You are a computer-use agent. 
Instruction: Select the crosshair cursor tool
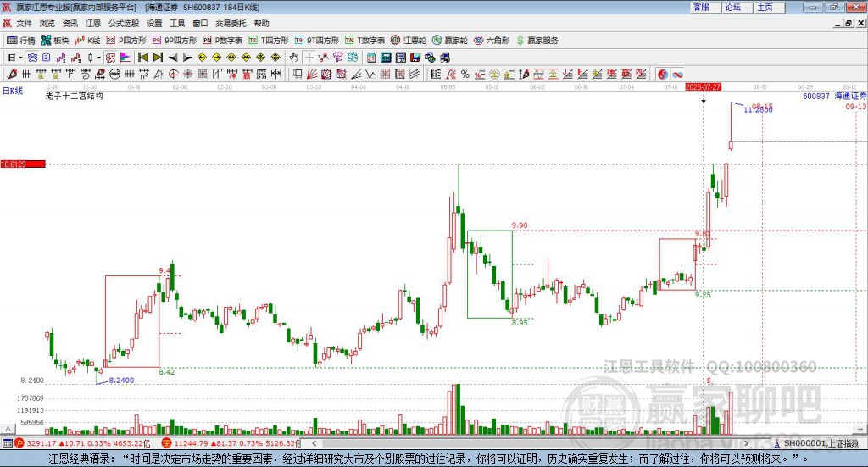click(309, 58)
